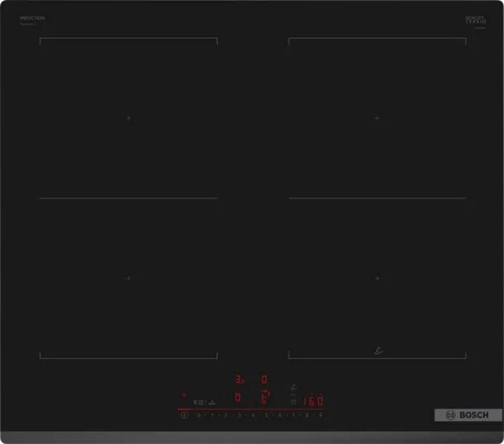Screen dimensions: 504x444
Task: Expand the timer showing 160
Action: point(312,402)
